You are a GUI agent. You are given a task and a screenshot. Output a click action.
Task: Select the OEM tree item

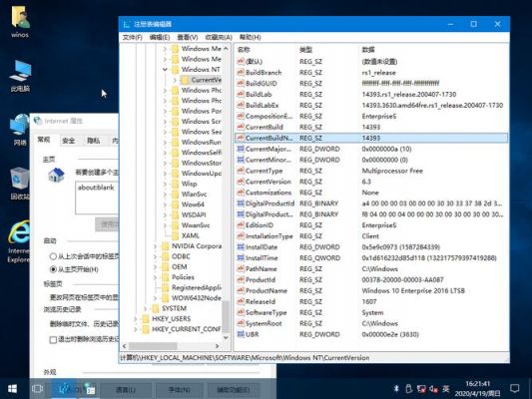point(179,267)
